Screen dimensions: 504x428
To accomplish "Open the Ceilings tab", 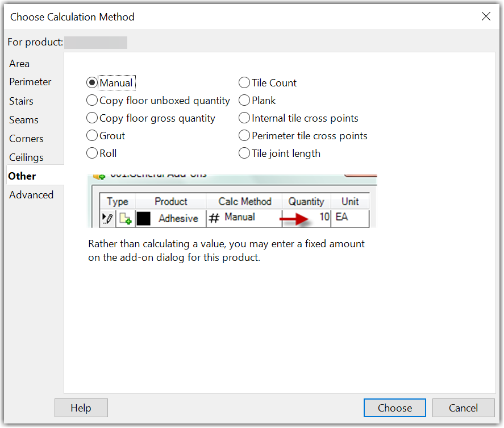I will pos(26,157).
